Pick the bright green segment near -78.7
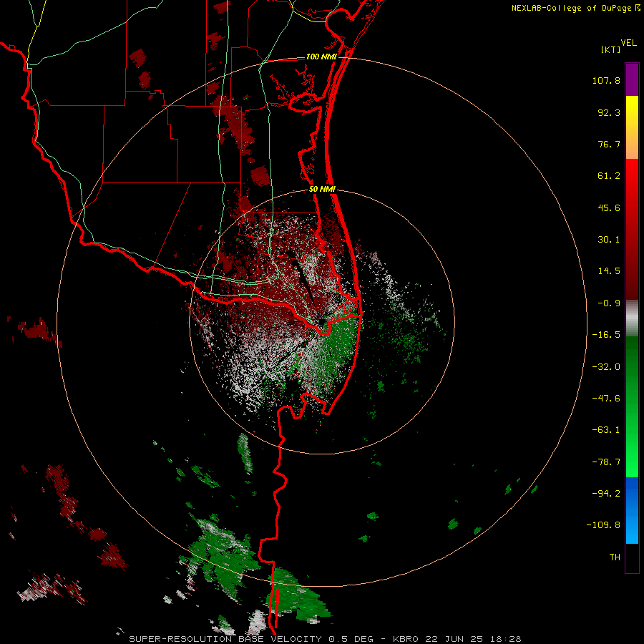 coord(632,462)
